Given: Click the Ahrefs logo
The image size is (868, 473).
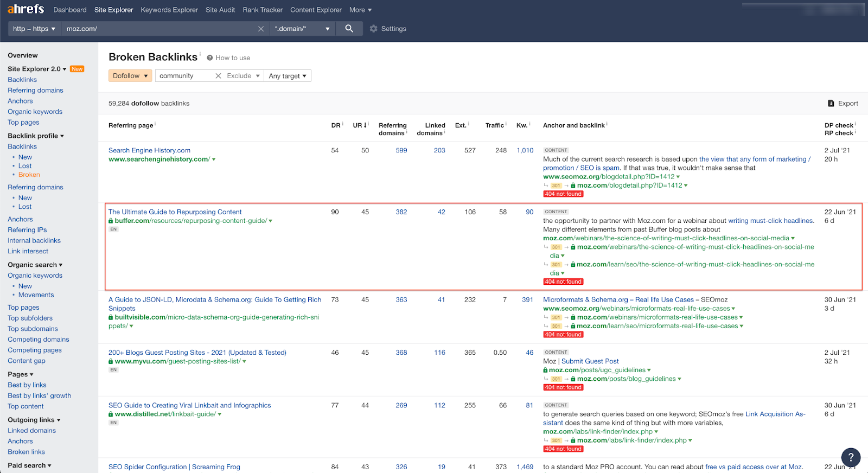Looking at the screenshot, I should pyautogui.click(x=25, y=9).
